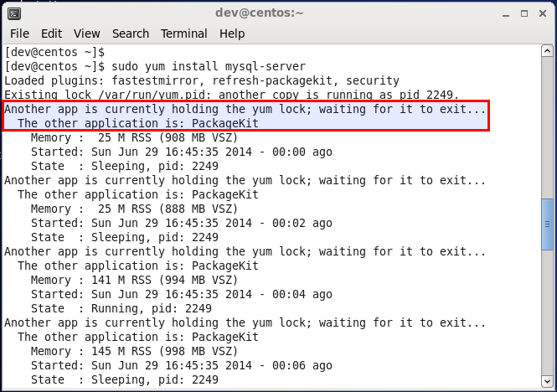Open the View menu
This screenshot has height=392, width=557.
pos(86,34)
